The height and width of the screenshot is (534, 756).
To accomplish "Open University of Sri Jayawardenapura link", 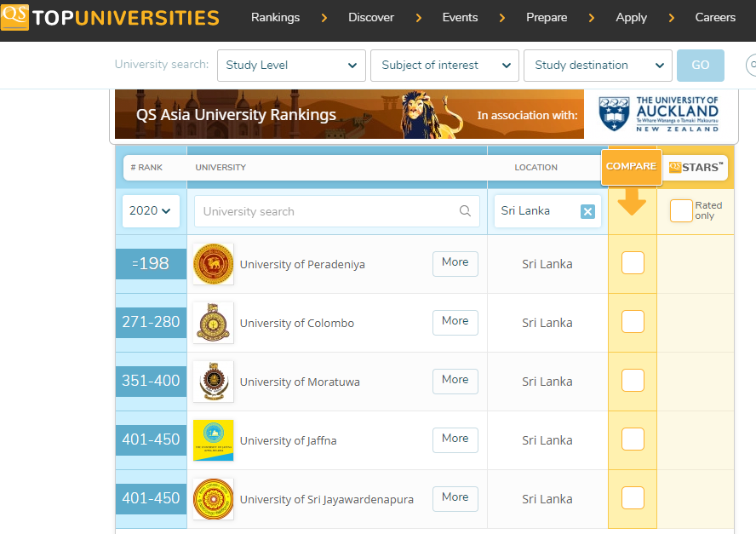I will [327, 500].
